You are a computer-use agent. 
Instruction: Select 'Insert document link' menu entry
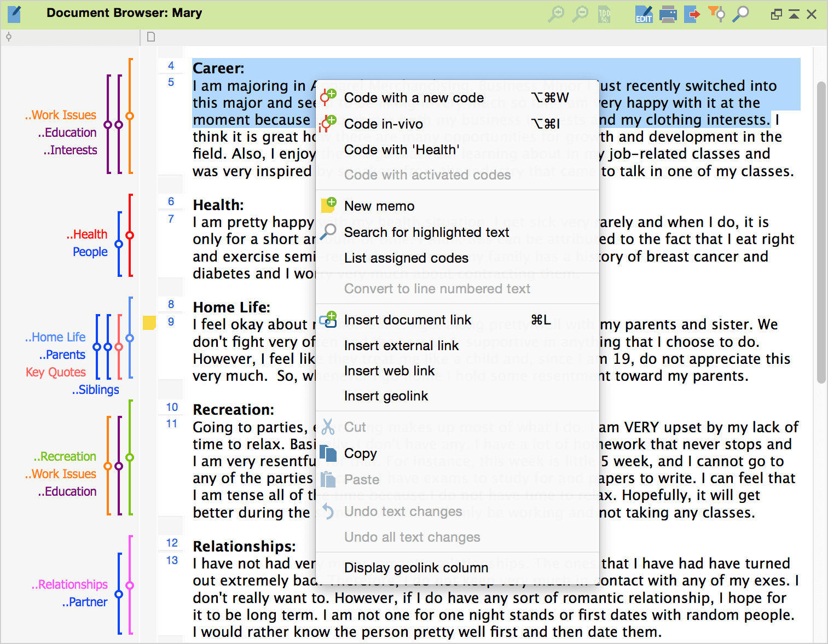[x=407, y=320]
